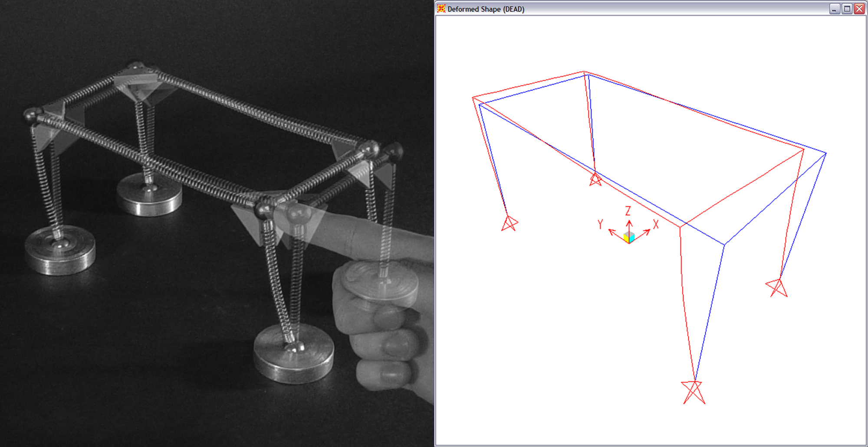Select the blue frame's front corner joint
Screen dimensions: 868x447
(x=724, y=245)
